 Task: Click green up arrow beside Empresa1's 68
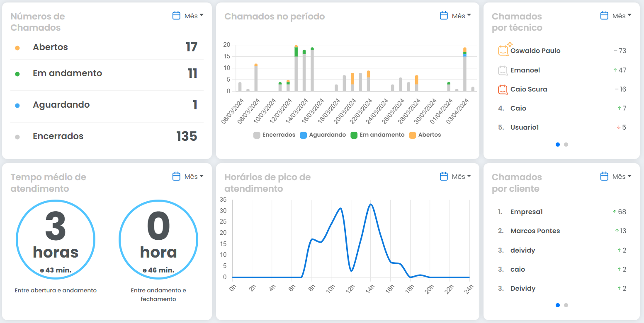615,212
